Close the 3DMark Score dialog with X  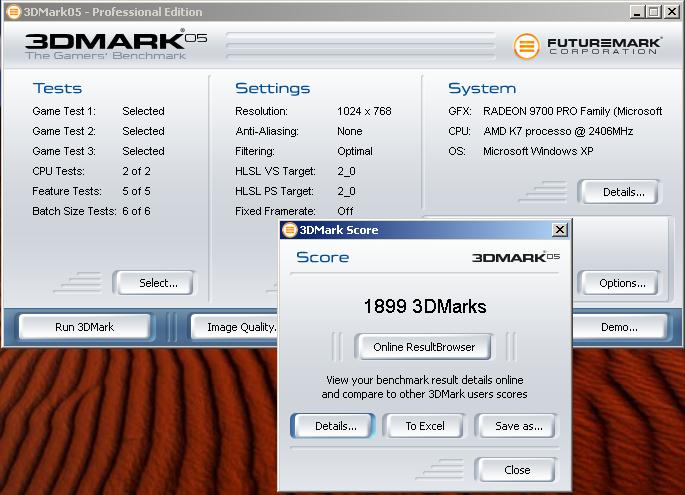click(560, 229)
